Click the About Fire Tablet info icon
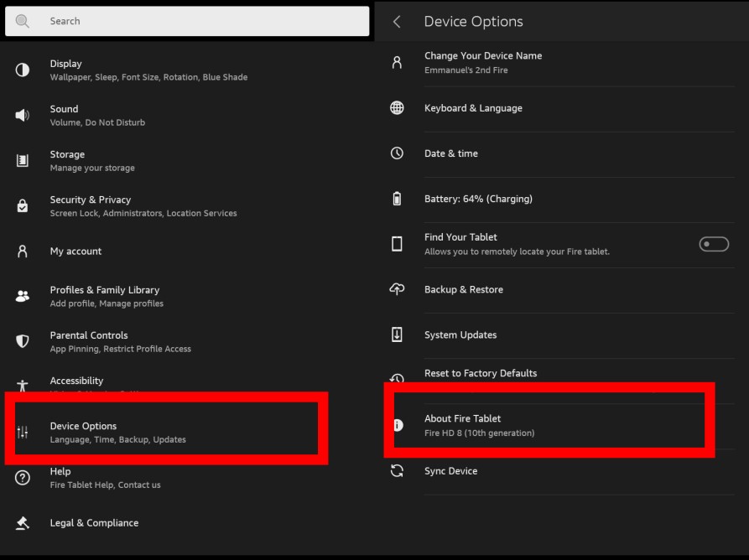The image size is (749, 560). coord(398,425)
